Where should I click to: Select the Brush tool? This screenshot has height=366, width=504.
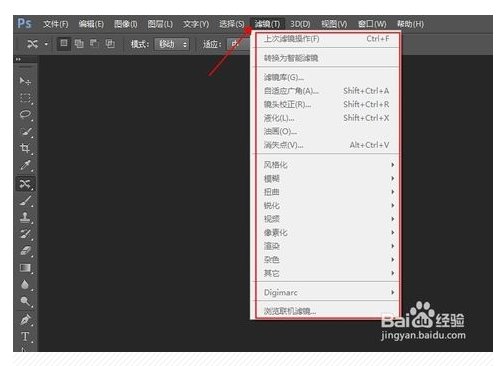(25, 200)
